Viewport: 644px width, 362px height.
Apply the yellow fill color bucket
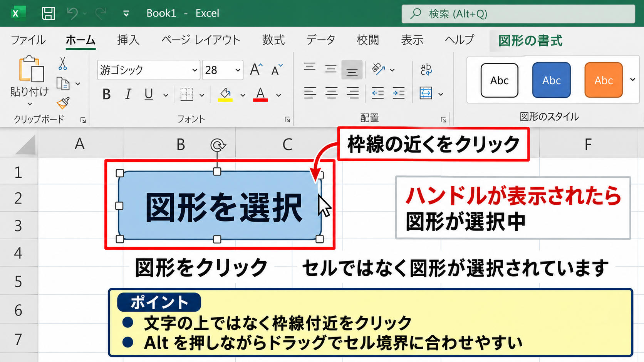[x=225, y=94]
